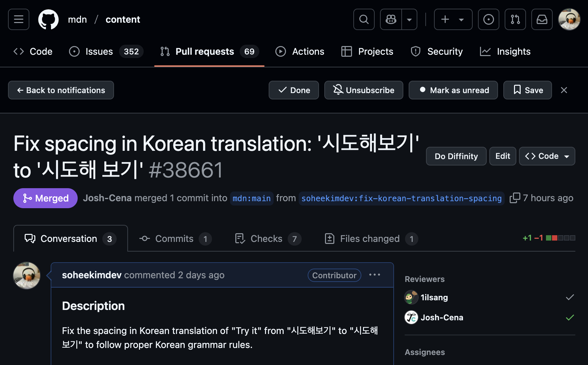The height and width of the screenshot is (365, 588).
Task: Open the global pull requests icon
Action: pos(515,19)
